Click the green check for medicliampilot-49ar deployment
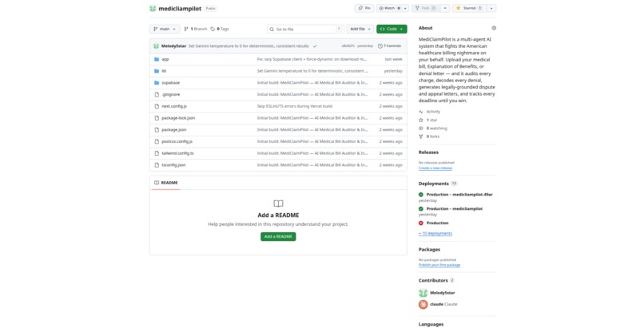Image resolution: width=644 pixels, height=328 pixels. point(420,195)
